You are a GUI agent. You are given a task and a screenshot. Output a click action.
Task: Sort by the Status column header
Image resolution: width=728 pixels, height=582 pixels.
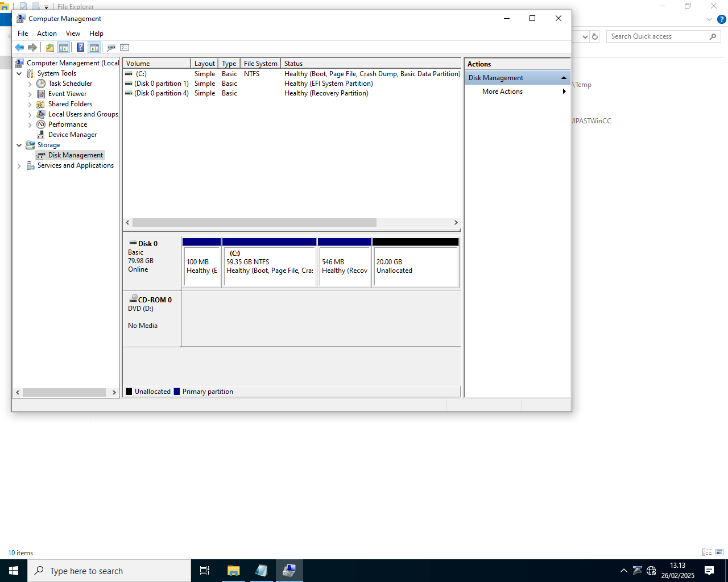(370, 64)
